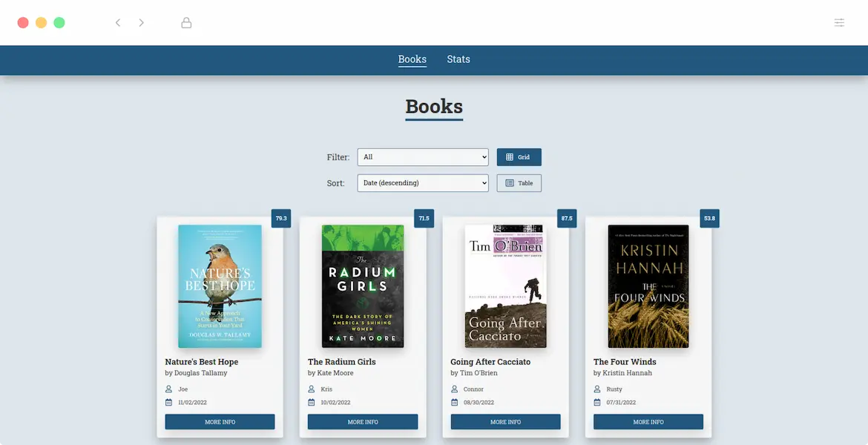Click the calendar icon beside 08/30/2022
Viewport: 868px width, 445px height.
(454, 403)
